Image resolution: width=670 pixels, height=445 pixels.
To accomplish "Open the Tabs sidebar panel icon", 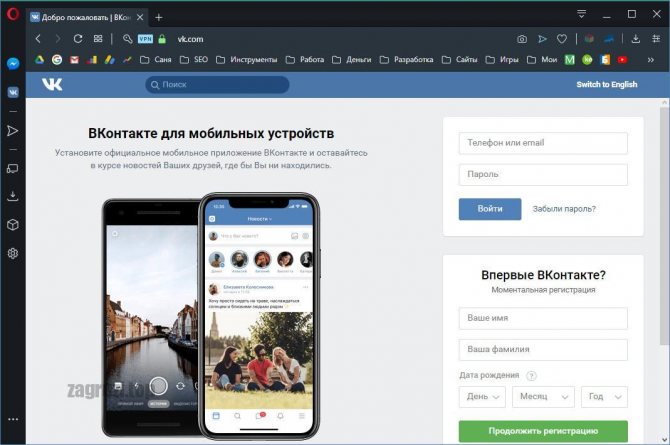I will tap(13, 168).
